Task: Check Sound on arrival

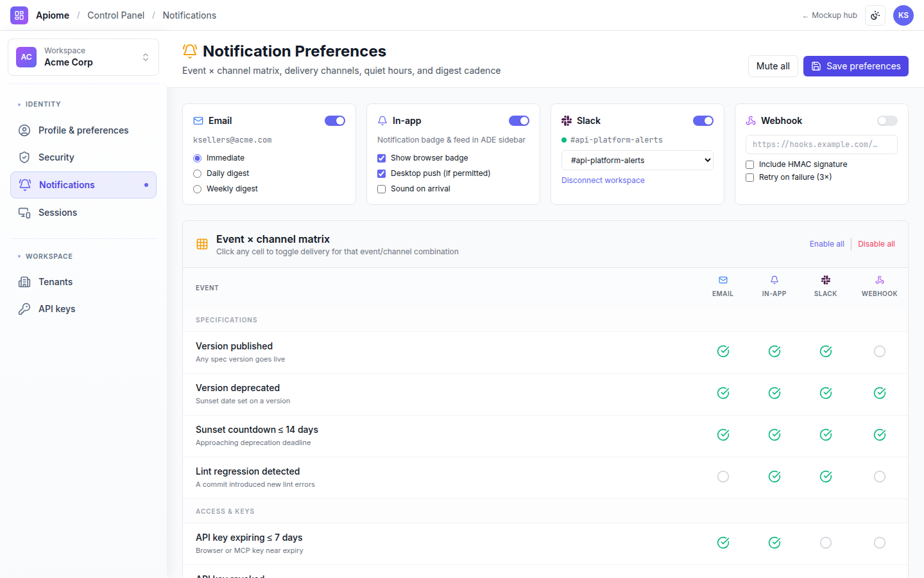Action: click(x=381, y=189)
